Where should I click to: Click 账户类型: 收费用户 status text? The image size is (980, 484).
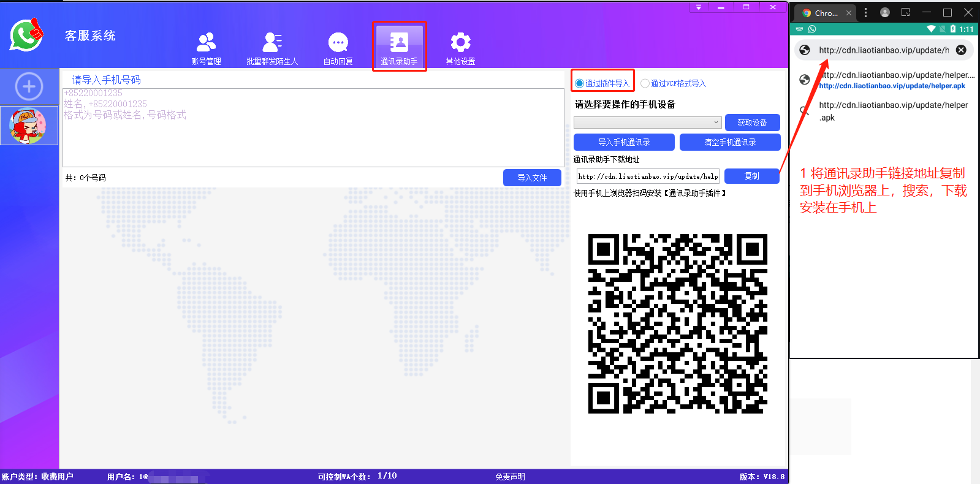[x=37, y=477]
